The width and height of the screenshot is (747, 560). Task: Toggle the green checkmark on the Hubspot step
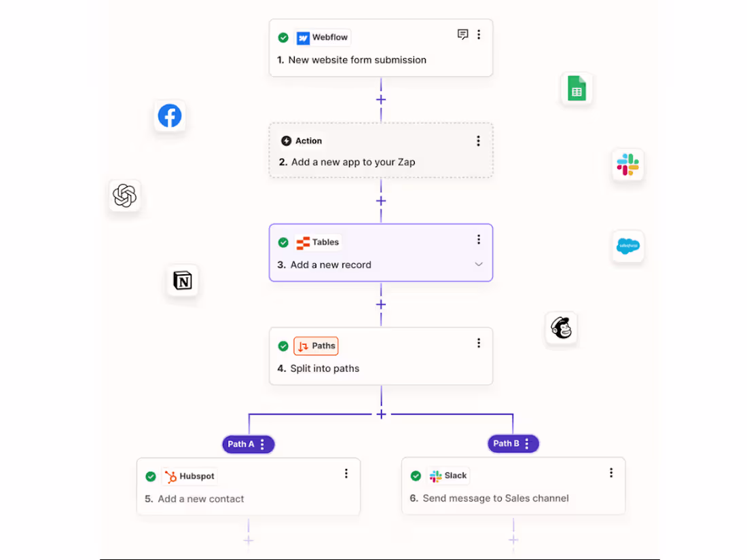[151, 476]
